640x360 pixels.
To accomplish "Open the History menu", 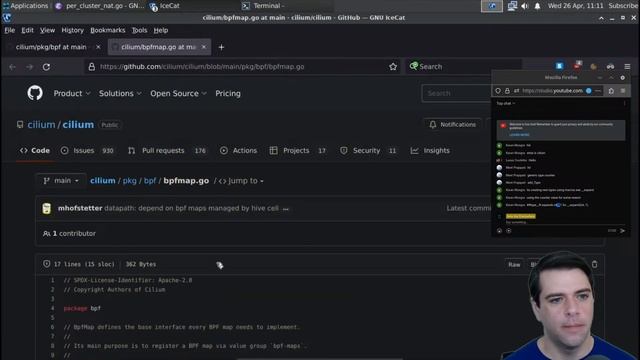I will [72, 30].
